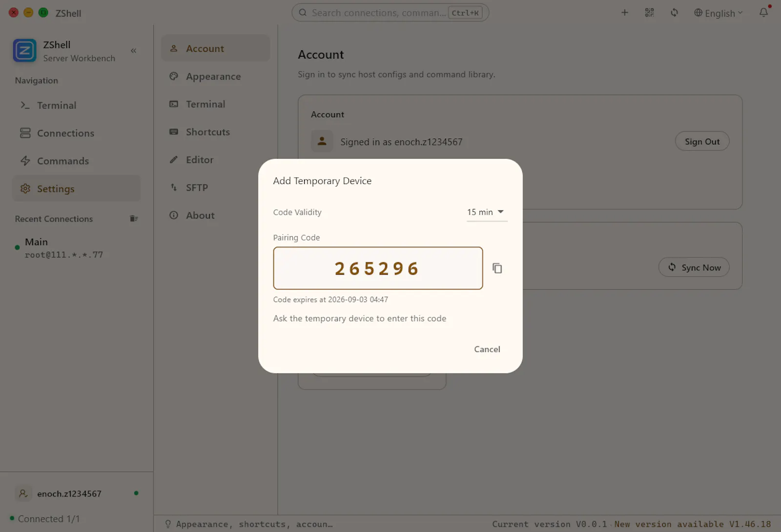Switch to the Appearance settings tab
Image resolution: width=781 pixels, height=532 pixels.
215,76
